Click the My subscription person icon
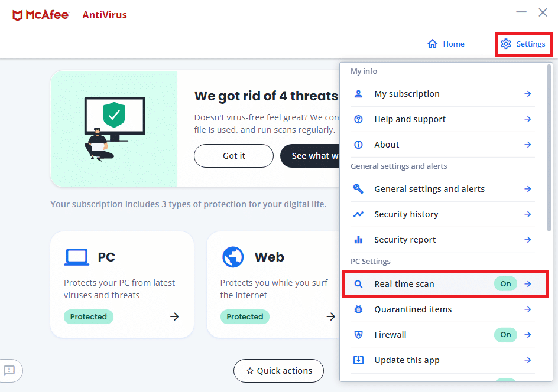Viewport: 558px width, 392px height. (358, 94)
